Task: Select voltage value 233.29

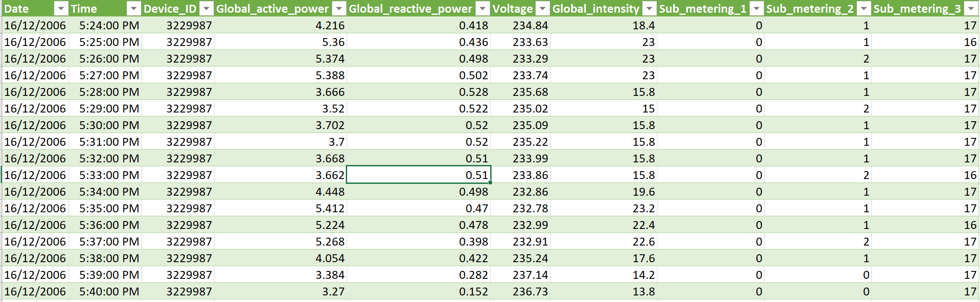Action: point(520,59)
